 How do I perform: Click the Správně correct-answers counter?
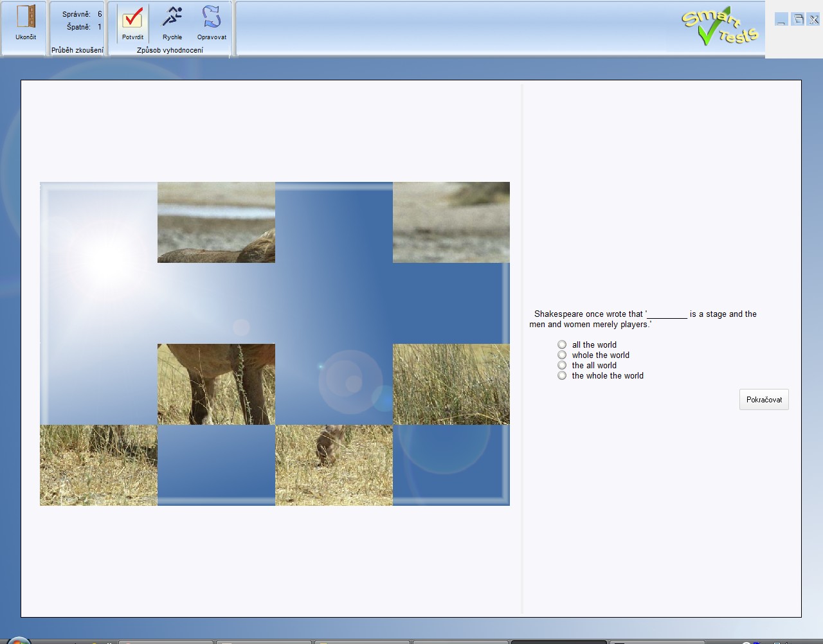click(x=82, y=14)
